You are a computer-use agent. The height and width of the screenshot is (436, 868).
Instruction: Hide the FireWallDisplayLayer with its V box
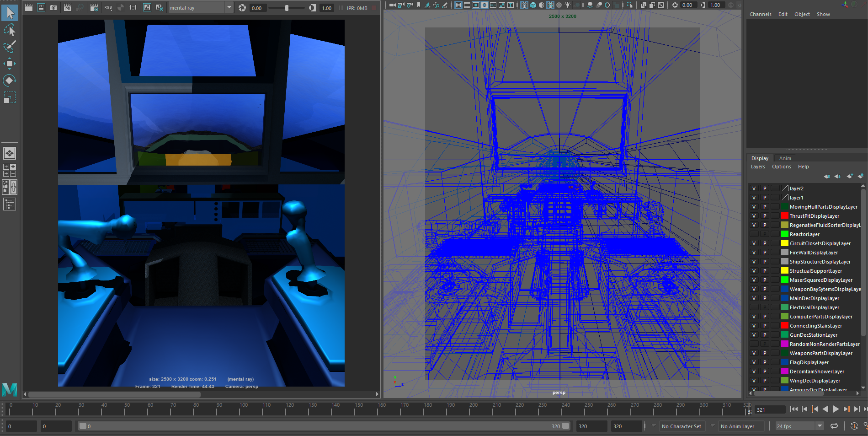pyautogui.click(x=754, y=253)
